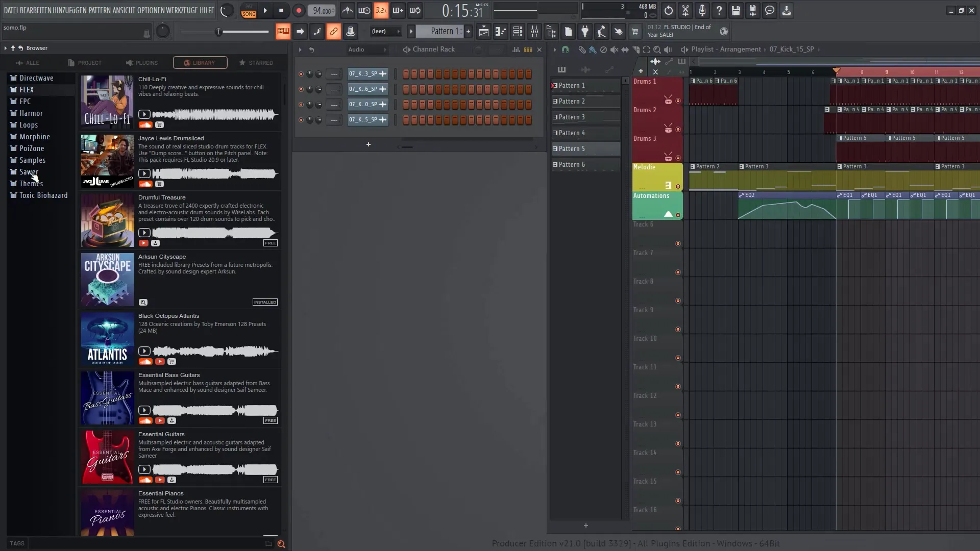Open the shop cart icon

coord(635,32)
